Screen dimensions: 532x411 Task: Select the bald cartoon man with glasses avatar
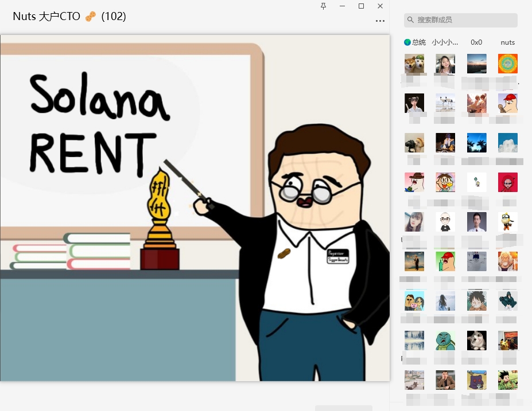445,222
